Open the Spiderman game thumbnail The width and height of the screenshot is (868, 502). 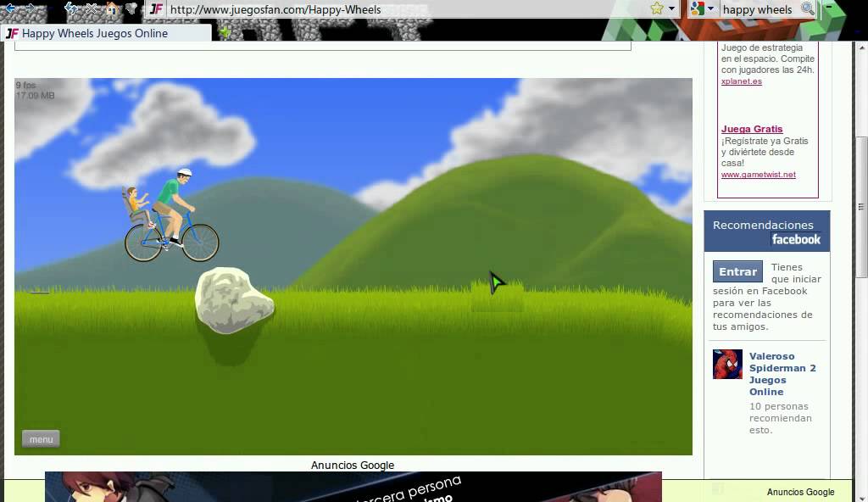point(727,364)
